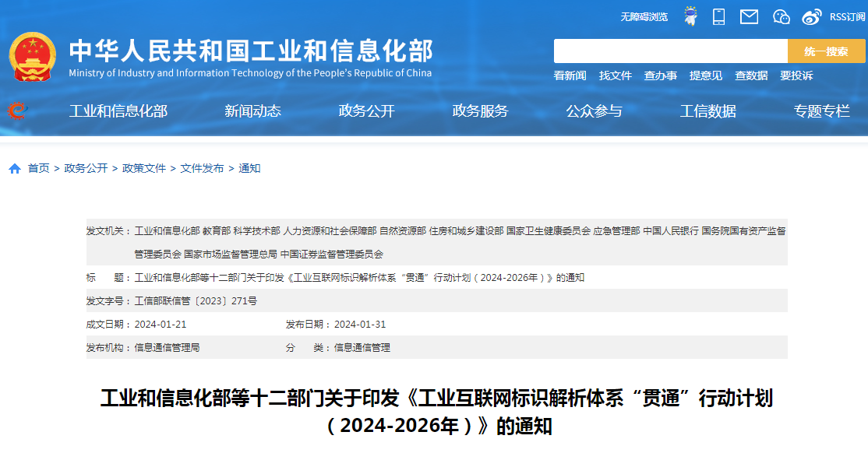This screenshot has height=453, width=868.
Task: Open the mobile version phone icon
Action: 718,16
